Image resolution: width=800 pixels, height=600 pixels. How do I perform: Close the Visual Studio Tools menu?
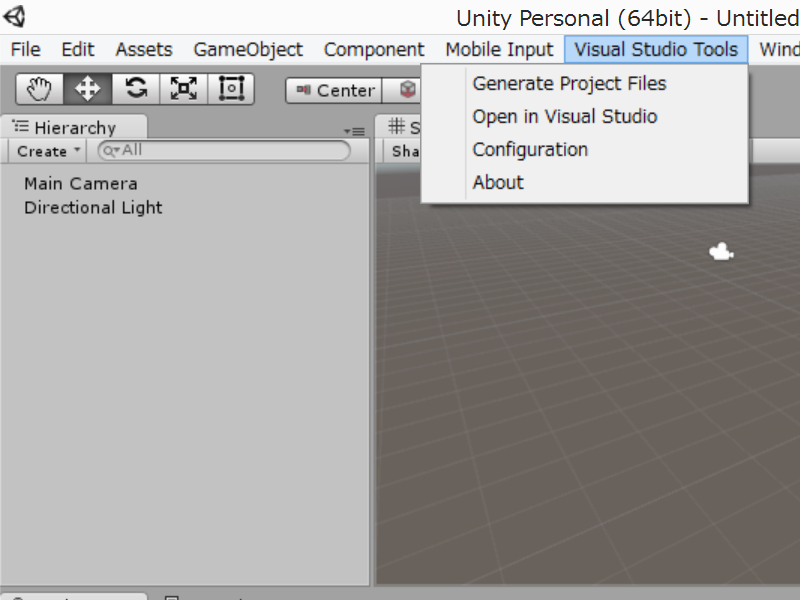point(656,49)
